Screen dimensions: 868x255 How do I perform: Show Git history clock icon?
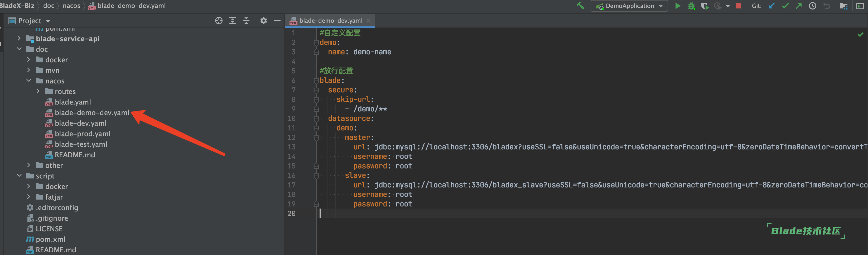tap(812, 6)
